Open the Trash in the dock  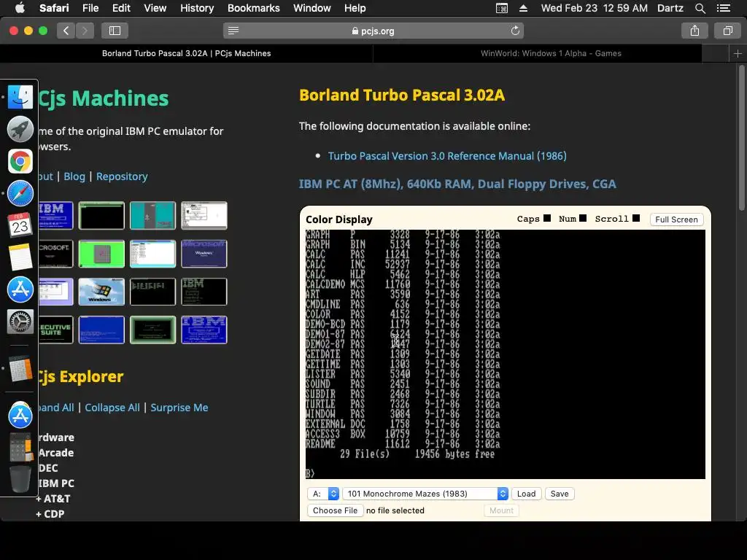pos(20,478)
